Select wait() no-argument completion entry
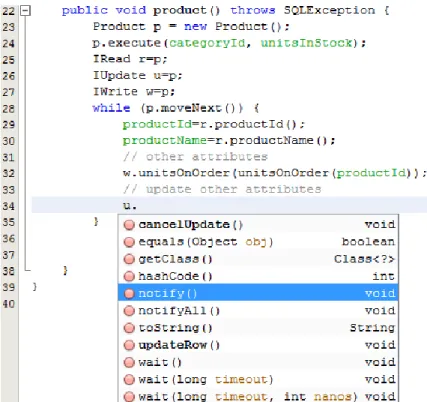 pos(258,362)
